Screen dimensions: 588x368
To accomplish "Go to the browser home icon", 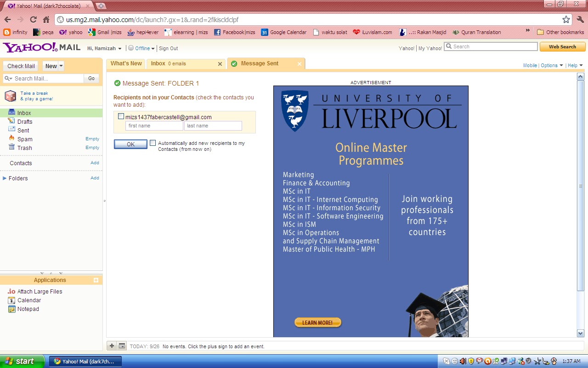I will coord(46,20).
